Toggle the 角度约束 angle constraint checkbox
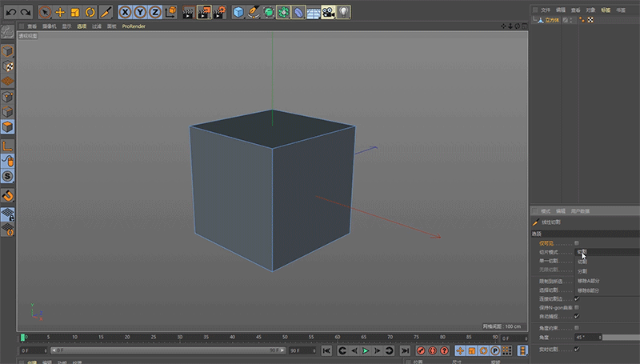This screenshot has width=640, height=364. point(577,328)
